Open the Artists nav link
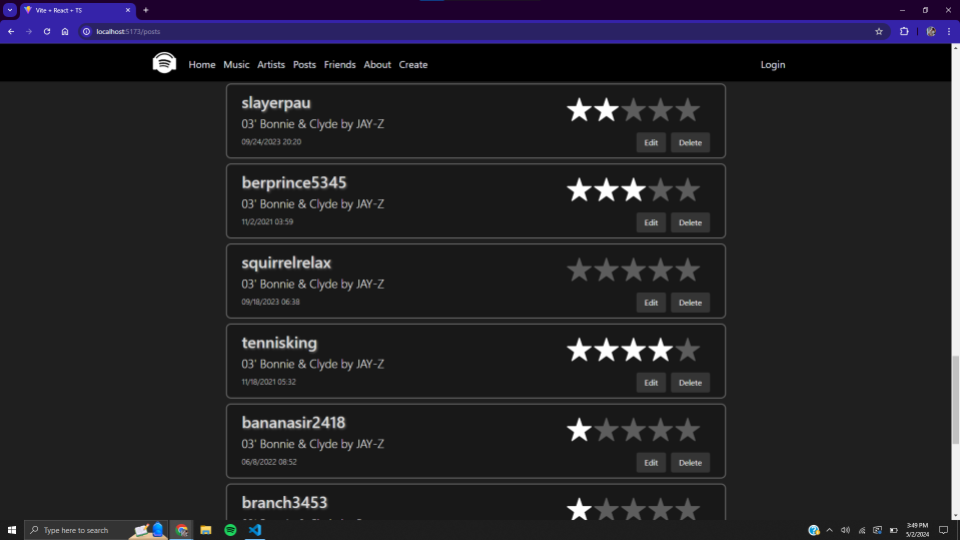The width and height of the screenshot is (960, 540). [271, 64]
